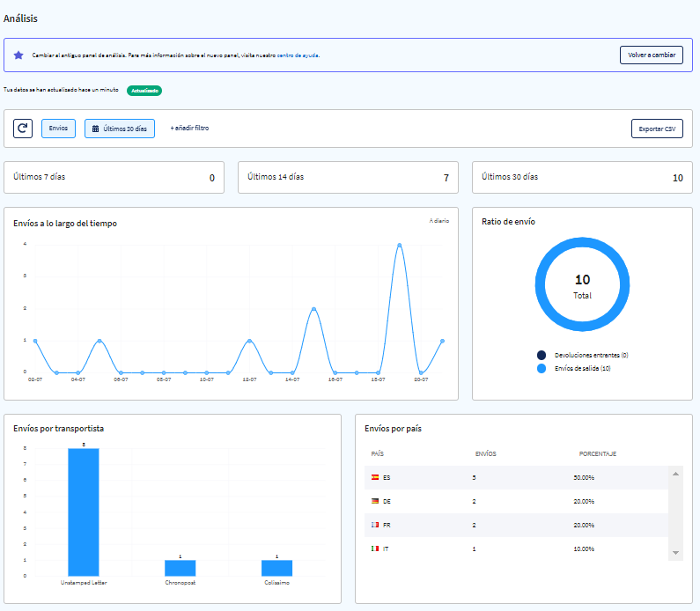Click the Envíos por transportista title
Screen dimensions: 700x611
pos(58,429)
